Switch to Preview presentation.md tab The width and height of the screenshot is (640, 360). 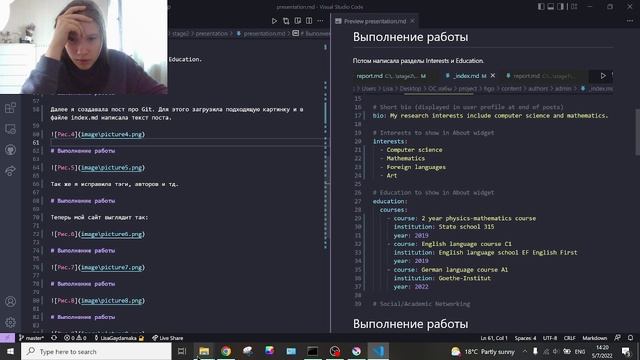point(374,21)
